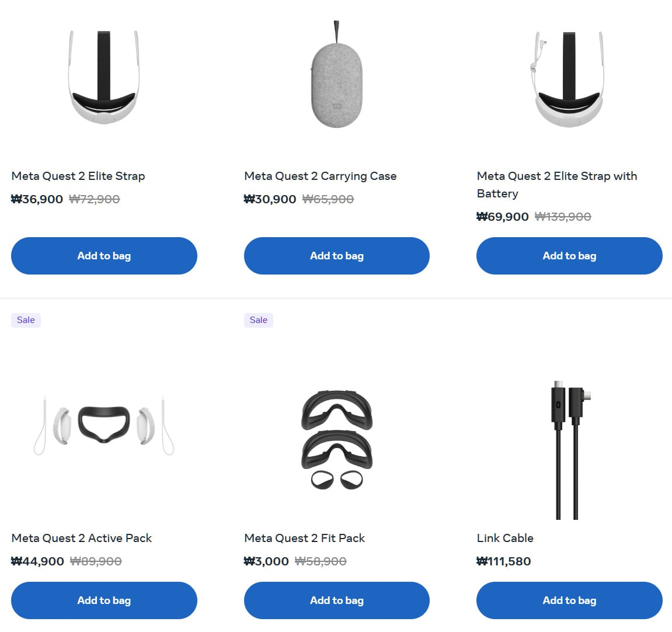Open the Meta Quest 2 Elite Strap image

[x=104, y=77]
